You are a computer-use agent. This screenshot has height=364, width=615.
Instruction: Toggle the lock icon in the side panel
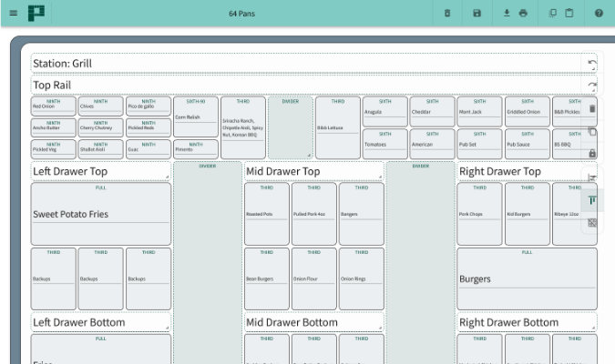click(x=592, y=154)
